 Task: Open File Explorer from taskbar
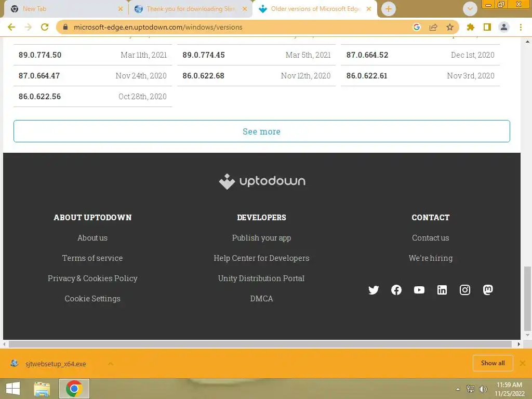pyautogui.click(x=42, y=389)
